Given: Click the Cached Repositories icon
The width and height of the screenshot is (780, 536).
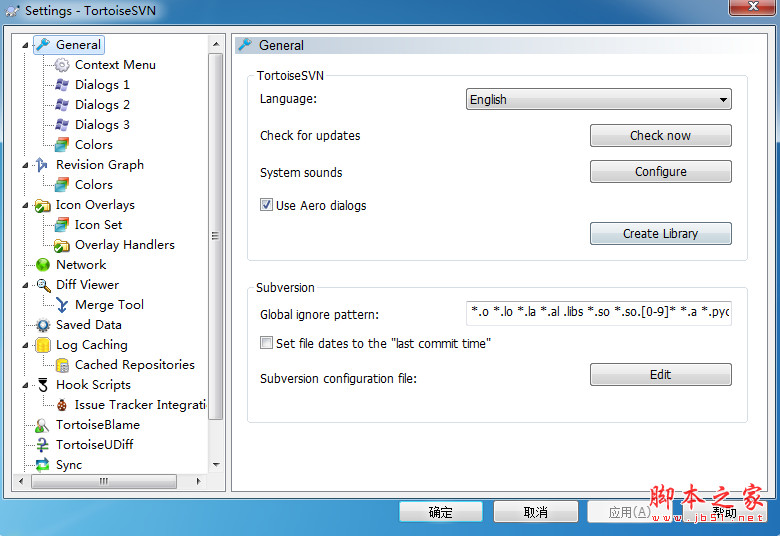Looking at the screenshot, I should pos(62,365).
